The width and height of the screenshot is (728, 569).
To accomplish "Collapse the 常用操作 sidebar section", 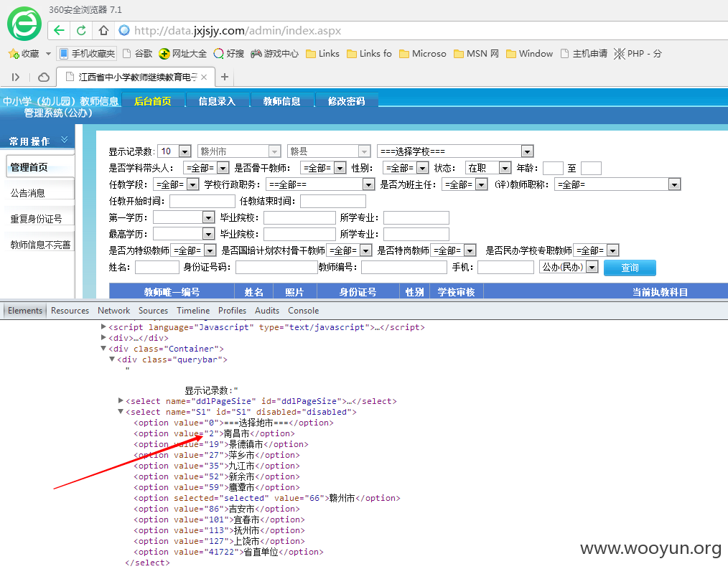I will [x=64, y=140].
